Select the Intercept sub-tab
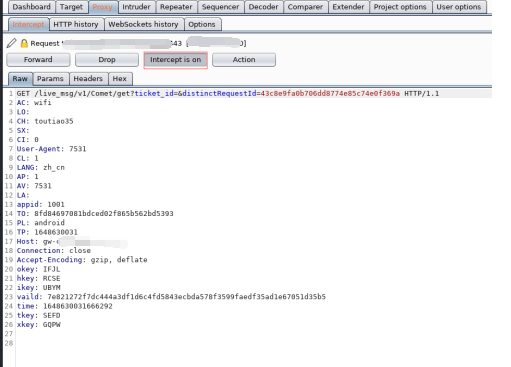This screenshot has height=367, width=511. click(28, 25)
